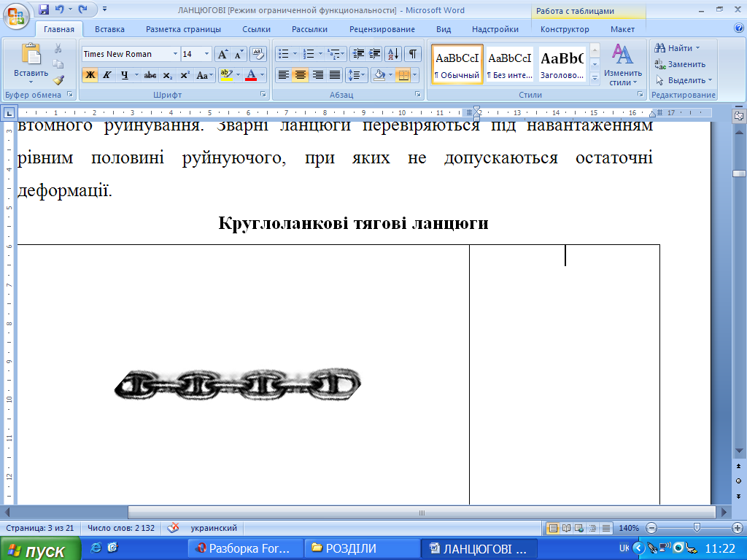Viewport: 747px width, 560px height.
Task: Open borders dropdown arrow
Action: tap(415, 75)
